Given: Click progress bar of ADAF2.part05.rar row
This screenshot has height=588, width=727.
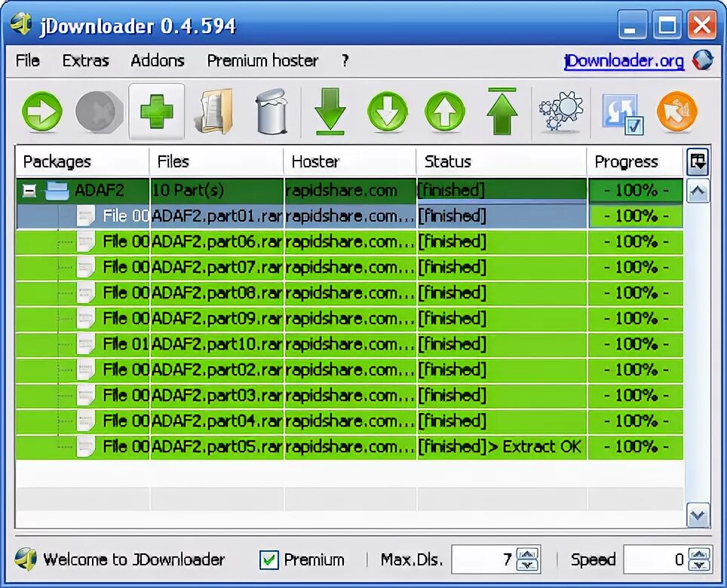Looking at the screenshot, I should pyautogui.click(x=636, y=447).
